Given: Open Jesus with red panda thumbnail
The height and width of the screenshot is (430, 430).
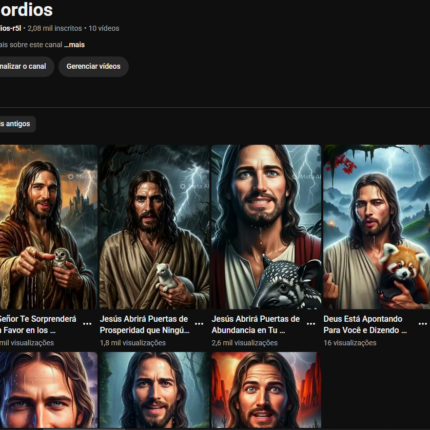Looking at the screenshot, I should 377,227.
